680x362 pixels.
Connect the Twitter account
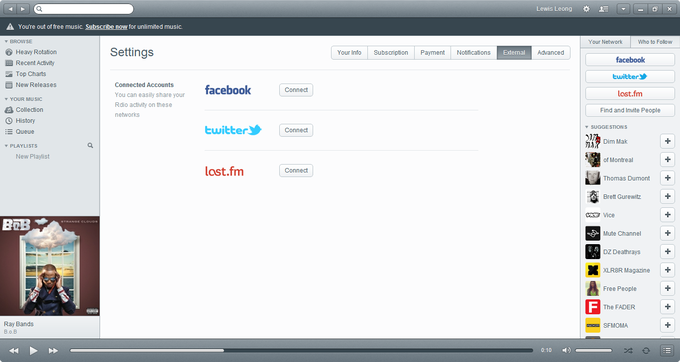(296, 130)
